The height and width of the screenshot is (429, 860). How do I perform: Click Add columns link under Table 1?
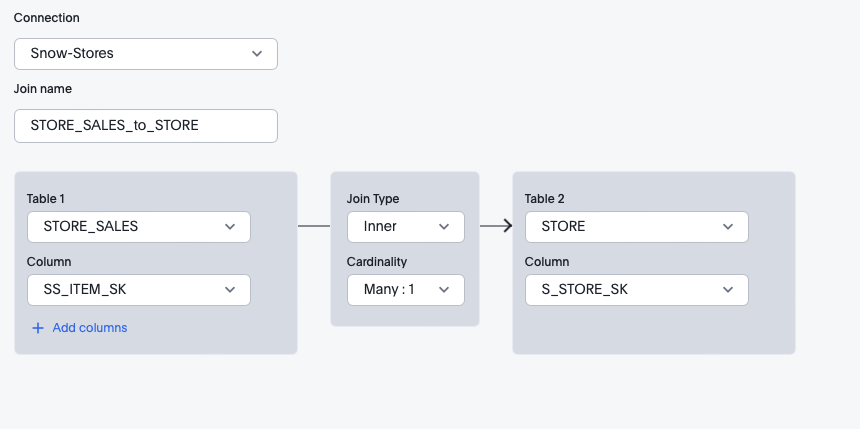[89, 328]
